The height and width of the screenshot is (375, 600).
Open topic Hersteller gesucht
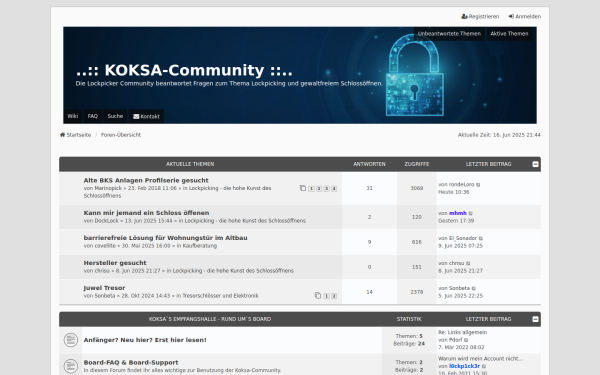click(x=115, y=263)
